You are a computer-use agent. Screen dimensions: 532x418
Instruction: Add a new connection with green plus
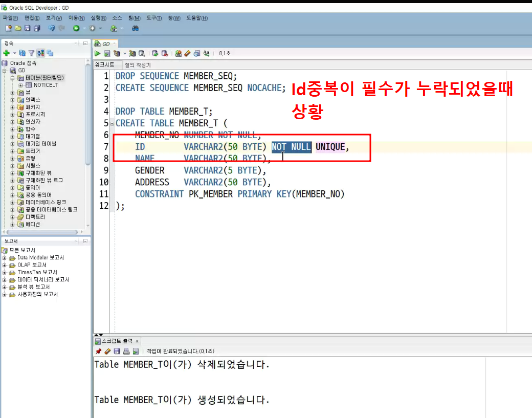point(7,53)
